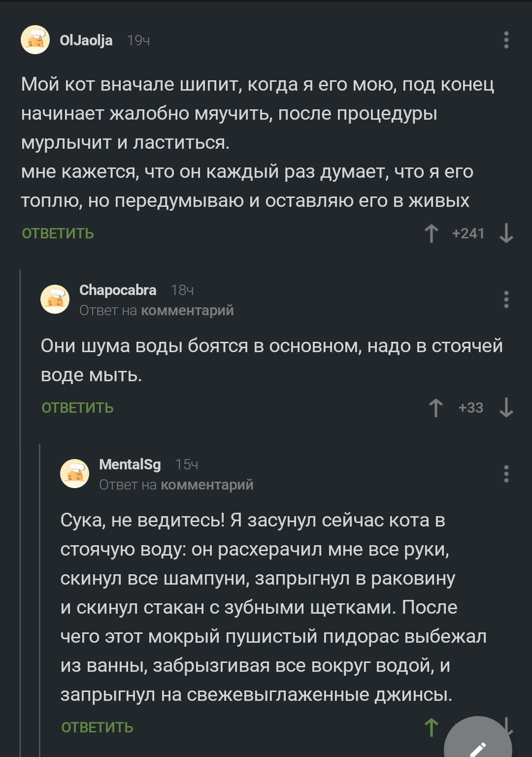
Task: Open OlJaolja's profile avatar
Action: point(35,40)
